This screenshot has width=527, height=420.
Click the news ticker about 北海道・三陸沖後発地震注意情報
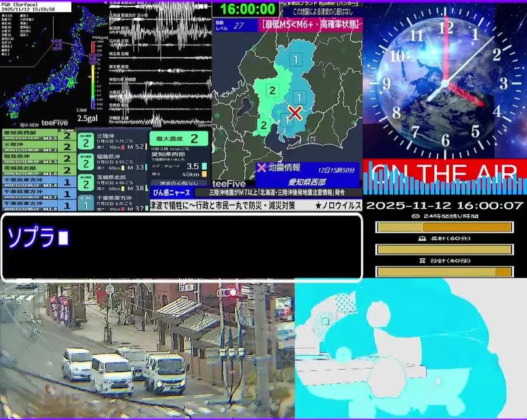tap(277, 192)
